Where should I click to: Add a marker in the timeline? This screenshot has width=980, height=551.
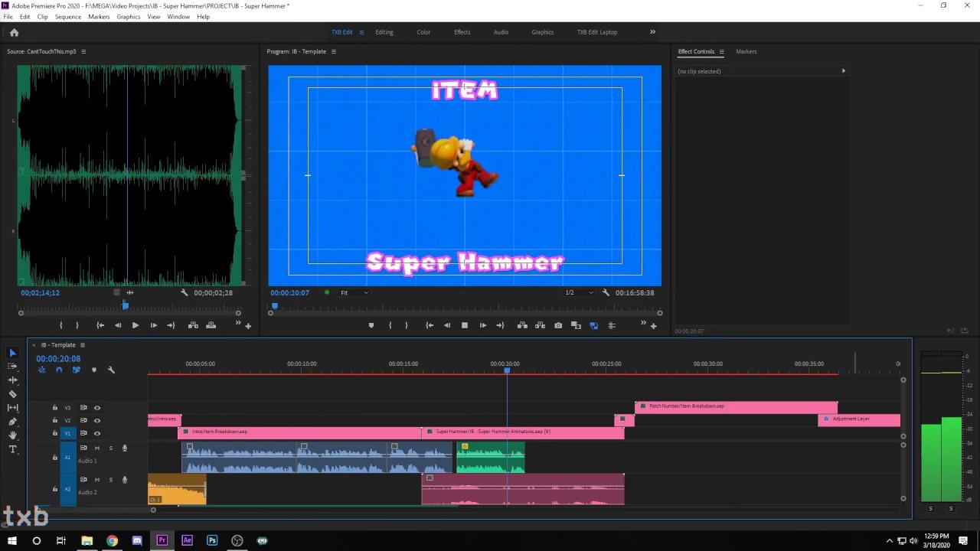coord(94,370)
